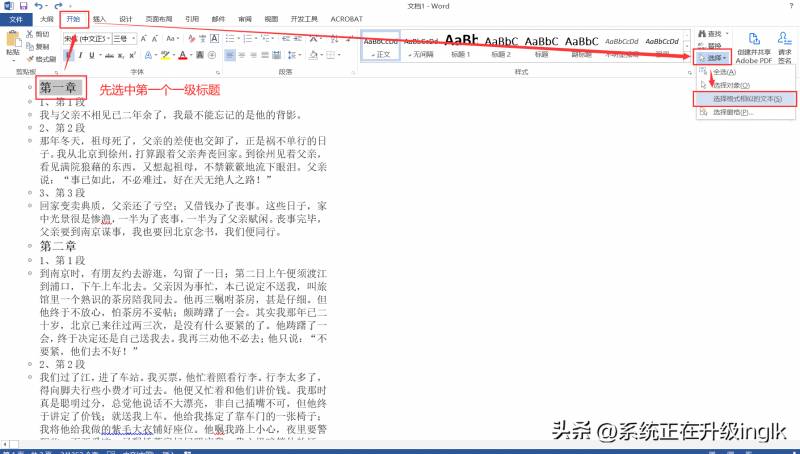Viewport: 800px width, 454px height.
Task: Toggle Justify paragraph alignment
Action: [265, 55]
